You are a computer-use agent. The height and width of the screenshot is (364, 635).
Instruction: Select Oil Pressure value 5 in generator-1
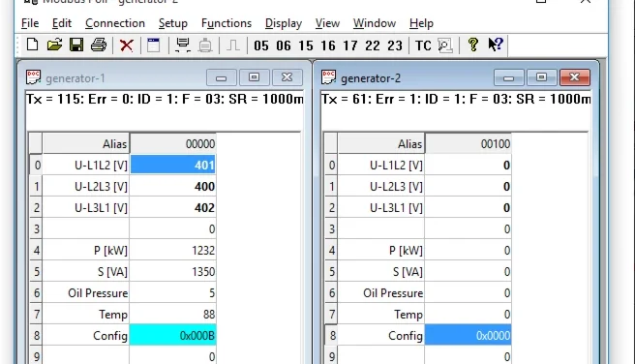(173, 292)
